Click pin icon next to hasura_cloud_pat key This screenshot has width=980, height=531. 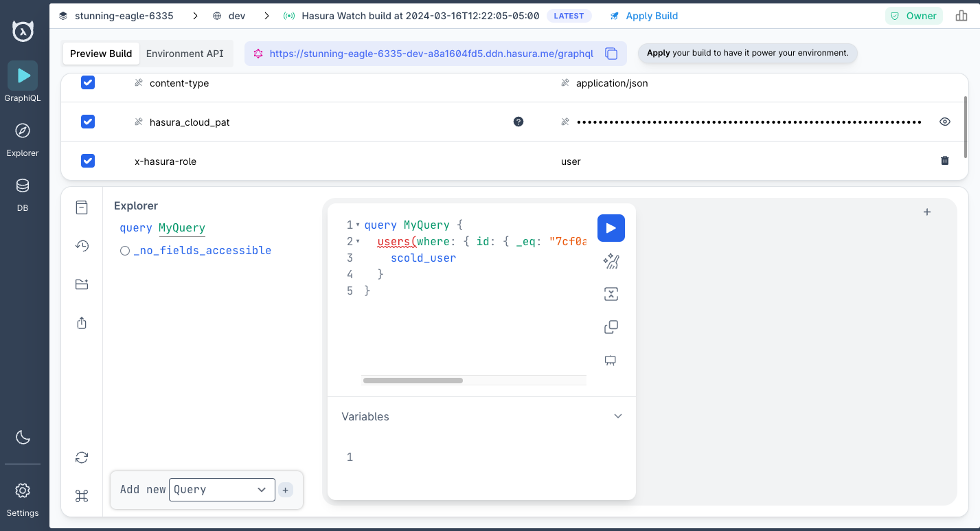(139, 122)
